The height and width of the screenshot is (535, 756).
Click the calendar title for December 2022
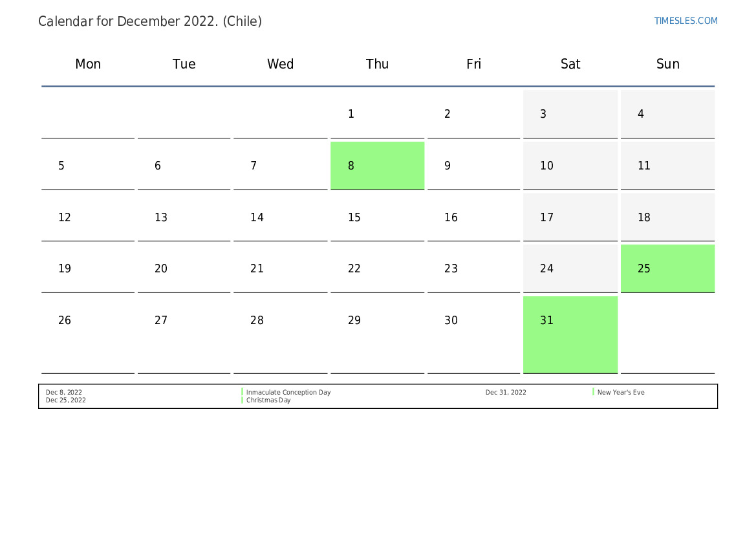(150, 21)
